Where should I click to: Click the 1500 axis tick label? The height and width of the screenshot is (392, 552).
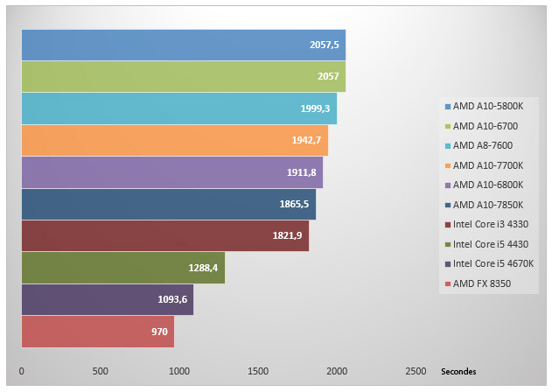(x=258, y=371)
